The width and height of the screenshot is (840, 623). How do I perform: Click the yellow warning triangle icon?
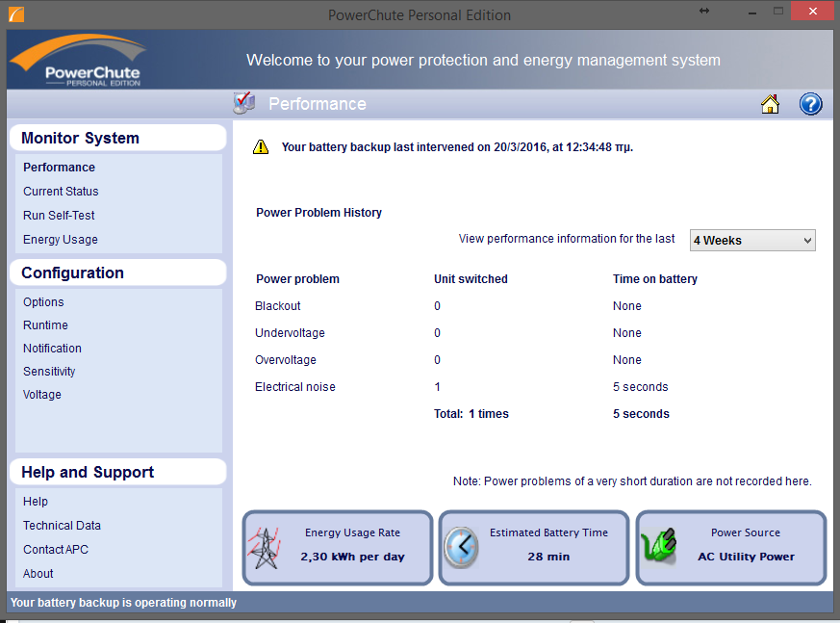[x=261, y=147]
